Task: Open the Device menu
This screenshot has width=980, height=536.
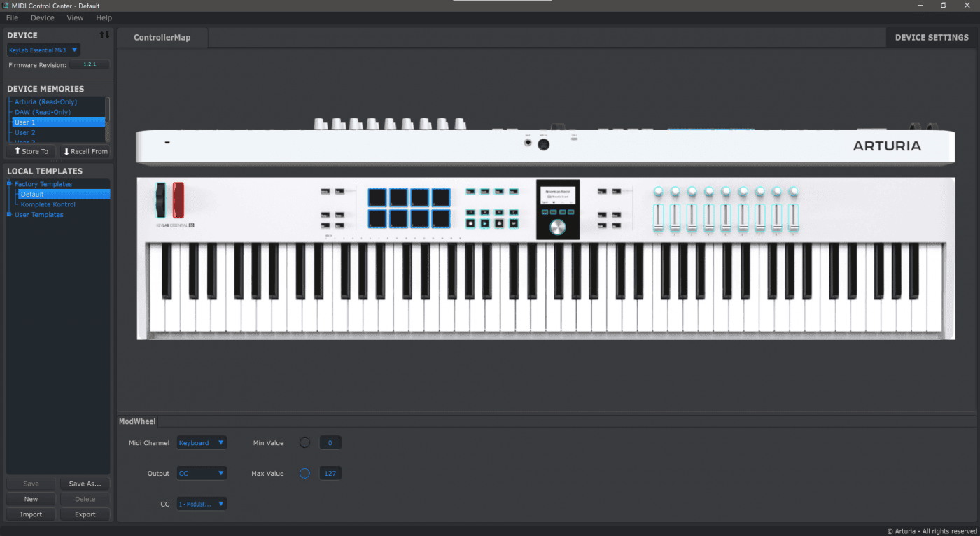Action: click(42, 17)
